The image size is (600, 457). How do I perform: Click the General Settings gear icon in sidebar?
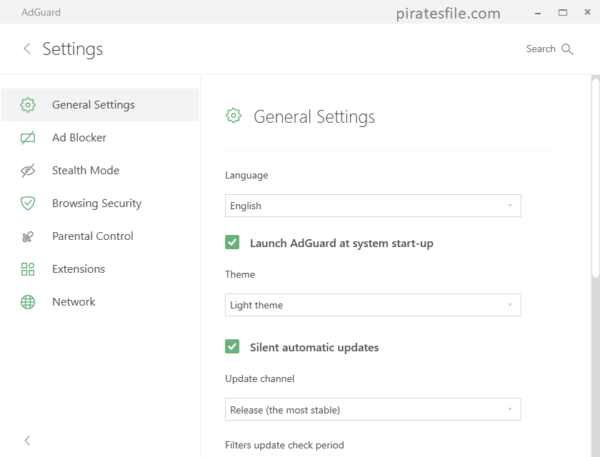[x=28, y=105]
